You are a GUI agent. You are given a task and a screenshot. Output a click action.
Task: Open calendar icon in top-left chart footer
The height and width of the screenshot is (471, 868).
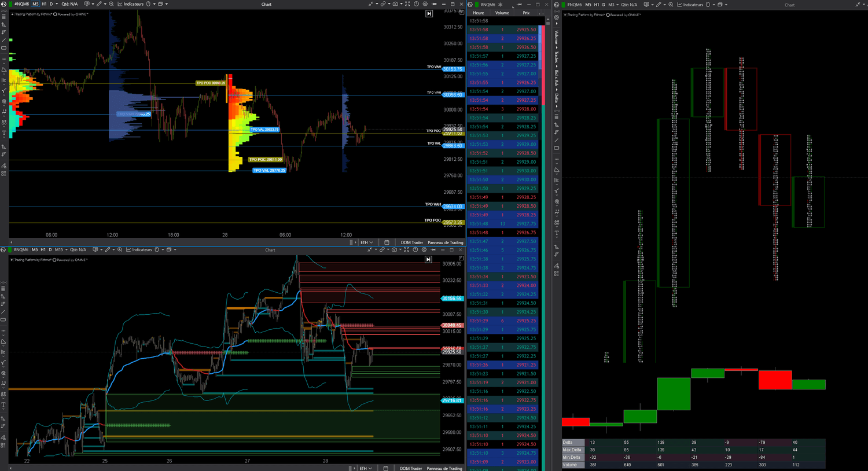point(387,242)
